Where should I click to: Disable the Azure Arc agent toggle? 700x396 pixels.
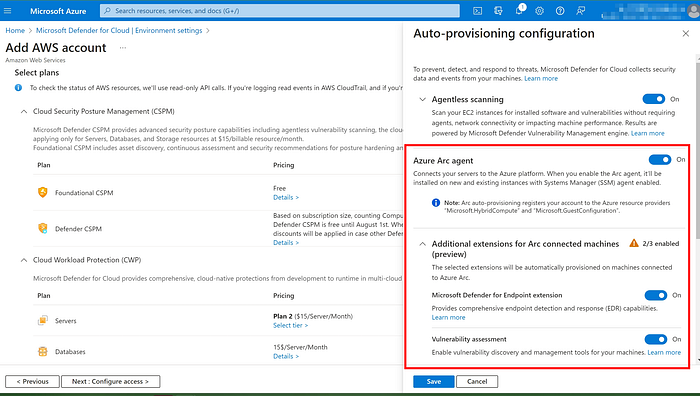click(x=660, y=159)
